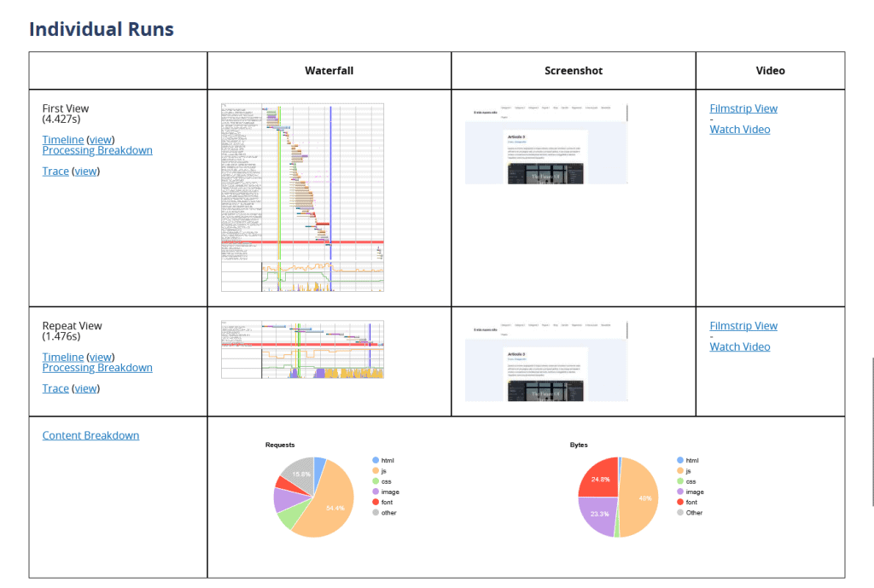Click the 23.3% slice of Bytes pie
This screenshot has height=588, width=874.
600,514
